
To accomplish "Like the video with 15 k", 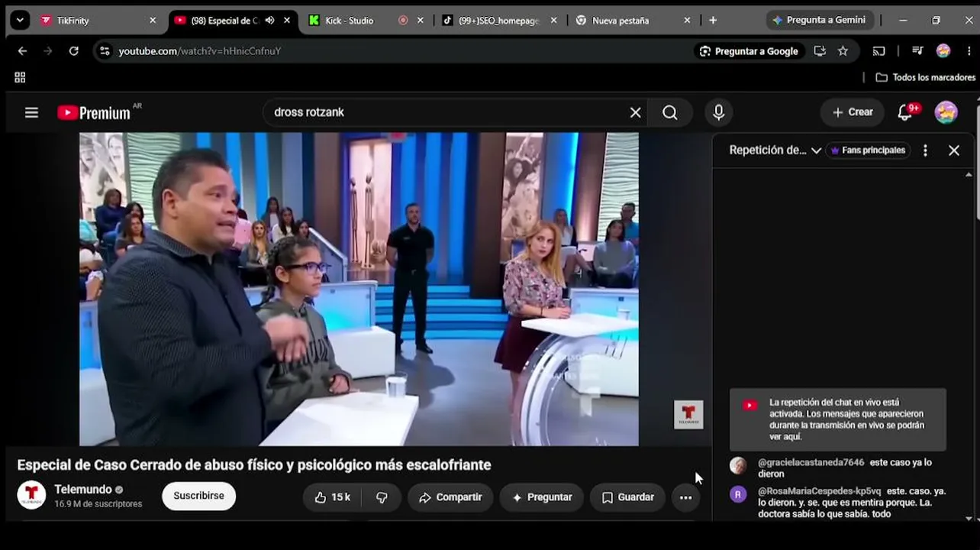I will [x=332, y=497].
